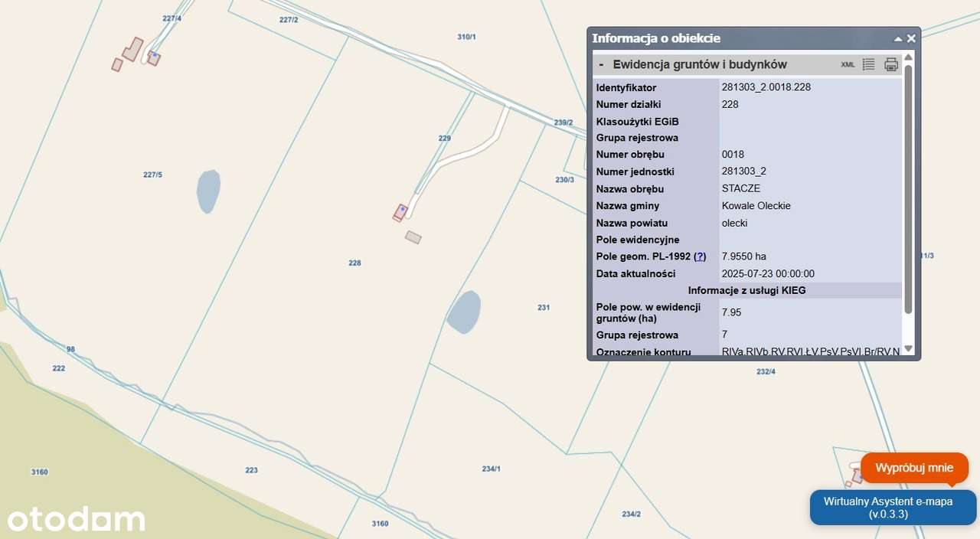Click the Kowale Oleckie gmina value

click(756, 206)
